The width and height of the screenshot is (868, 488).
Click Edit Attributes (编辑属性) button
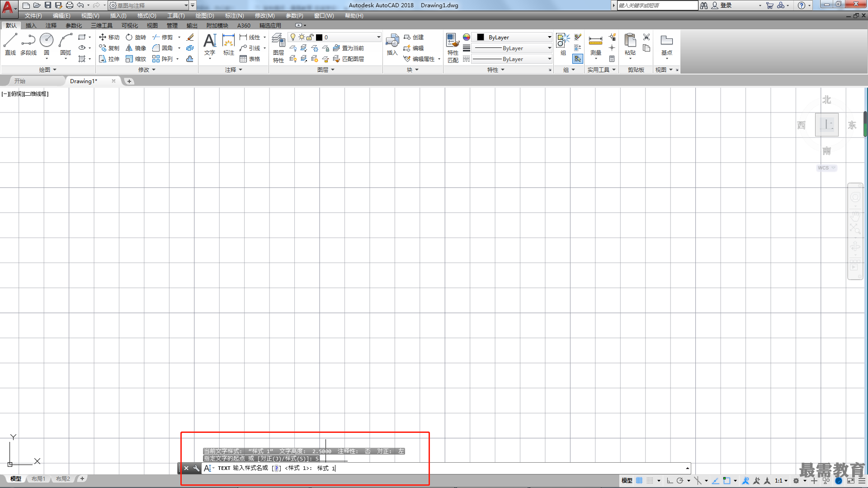(x=419, y=59)
